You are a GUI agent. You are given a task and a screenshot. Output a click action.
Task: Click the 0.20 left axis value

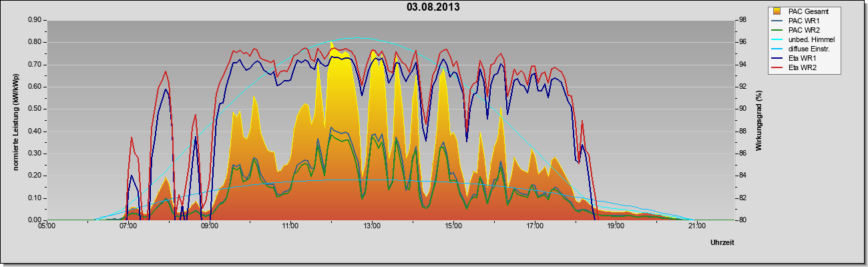pos(35,176)
